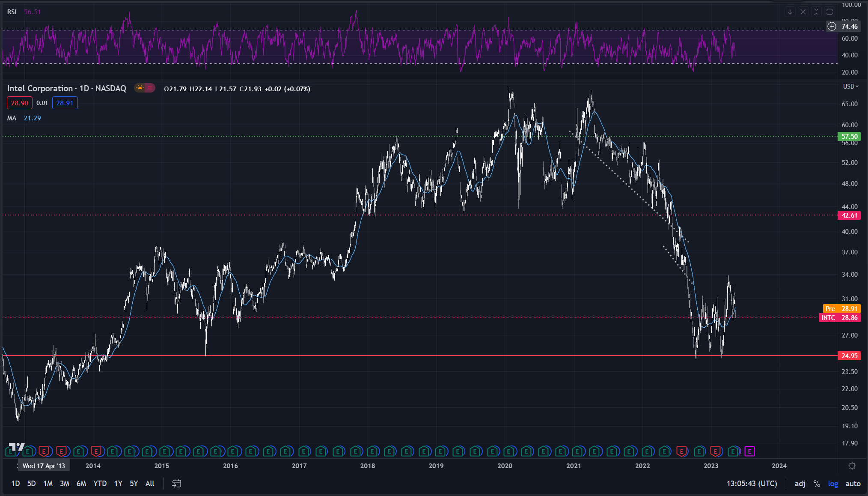Click the INTC 28.86 price label

[x=839, y=318]
